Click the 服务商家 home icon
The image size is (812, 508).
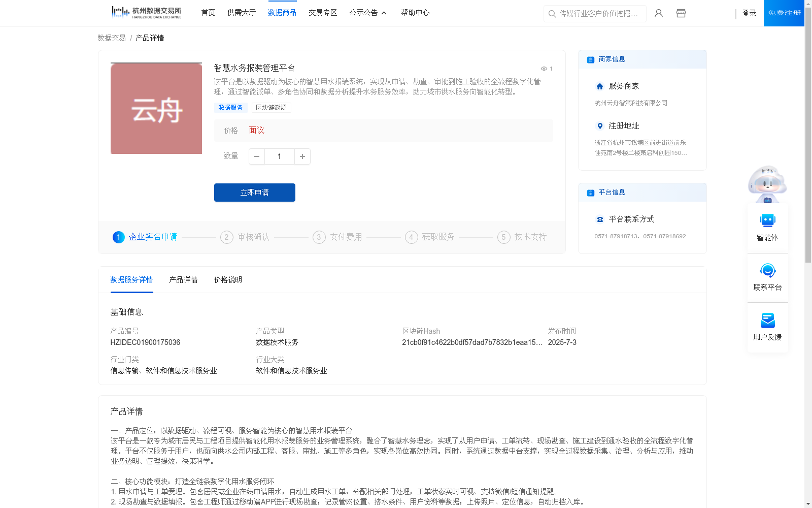click(x=600, y=86)
